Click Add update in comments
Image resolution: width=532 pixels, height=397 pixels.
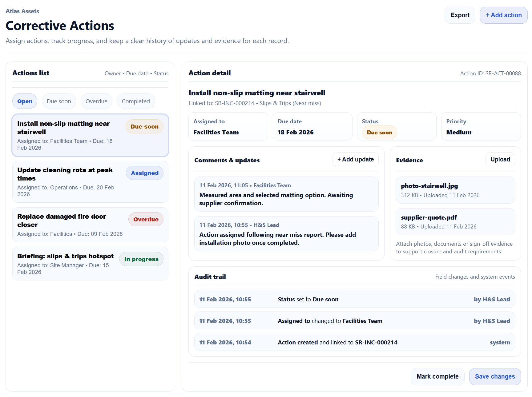click(x=355, y=160)
